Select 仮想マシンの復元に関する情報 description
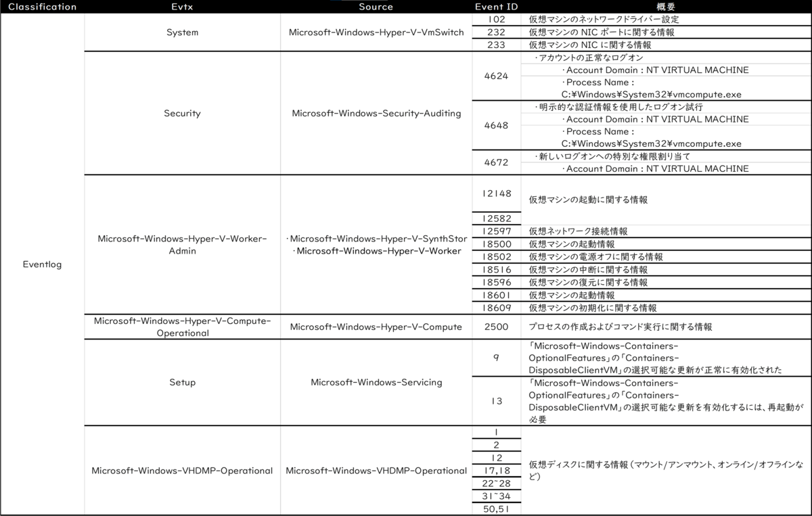Screen dimensions: 812x516 [588, 283]
